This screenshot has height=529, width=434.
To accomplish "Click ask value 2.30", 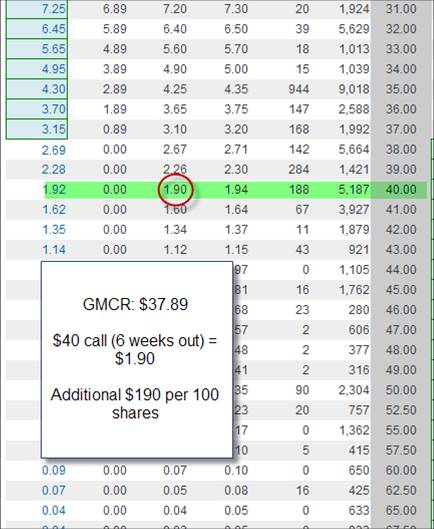I will click(236, 169).
